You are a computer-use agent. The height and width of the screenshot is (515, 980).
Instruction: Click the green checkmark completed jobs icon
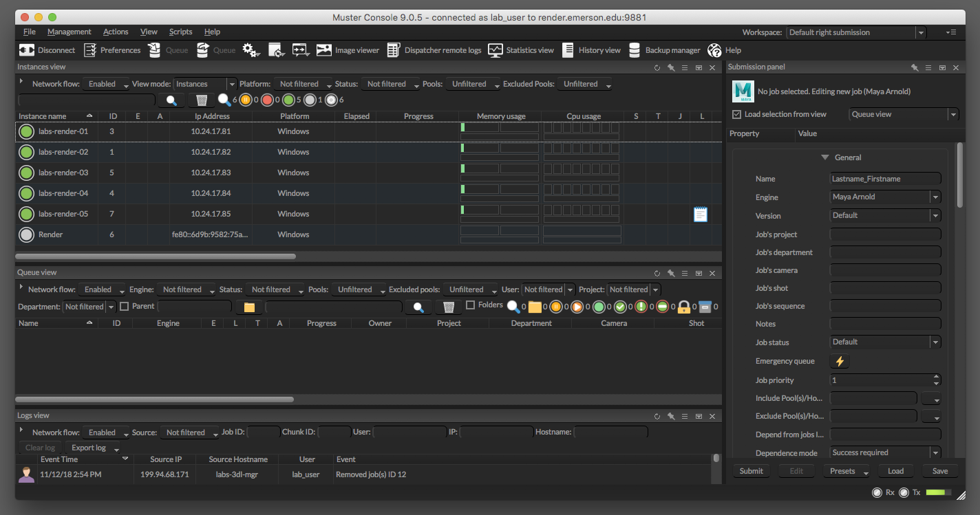[620, 307]
